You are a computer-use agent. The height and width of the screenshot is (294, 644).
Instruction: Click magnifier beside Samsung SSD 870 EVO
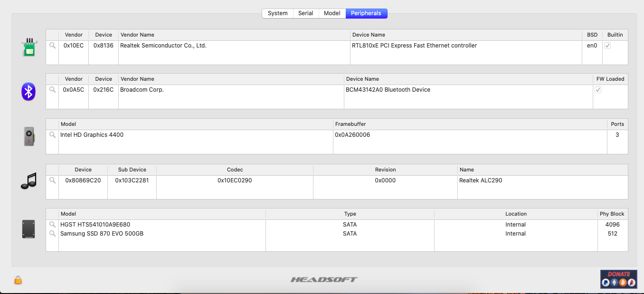(52, 233)
